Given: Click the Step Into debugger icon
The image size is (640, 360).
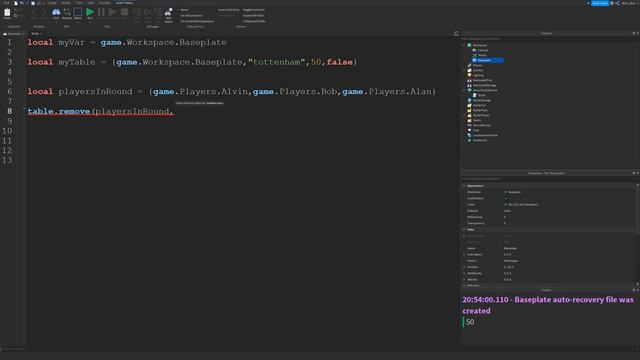Looking at the screenshot, I should [137, 14].
